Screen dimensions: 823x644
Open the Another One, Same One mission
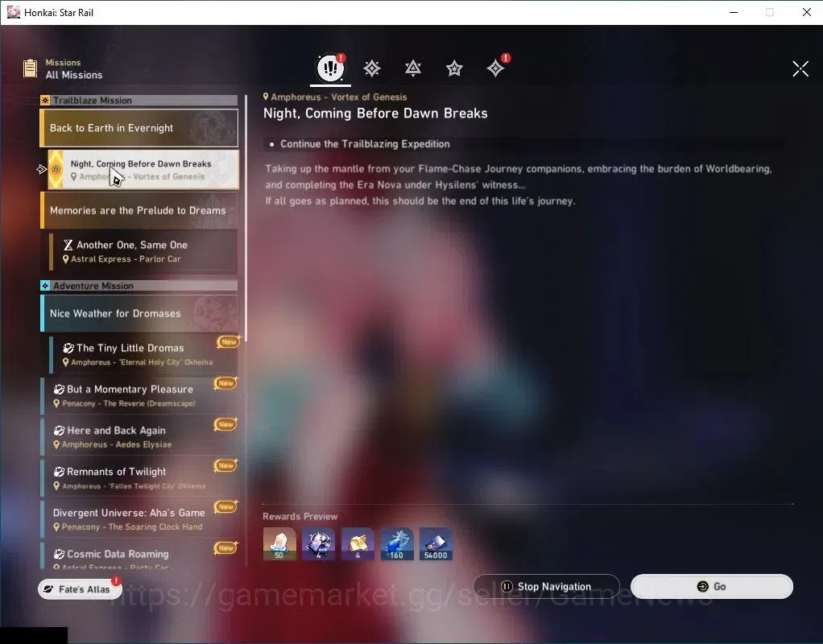click(143, 251)
